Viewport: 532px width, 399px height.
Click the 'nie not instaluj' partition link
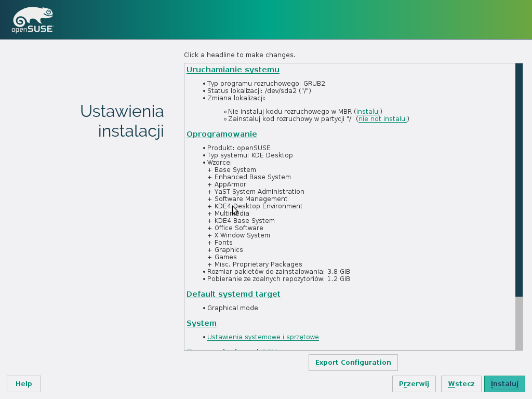(382, 119)
